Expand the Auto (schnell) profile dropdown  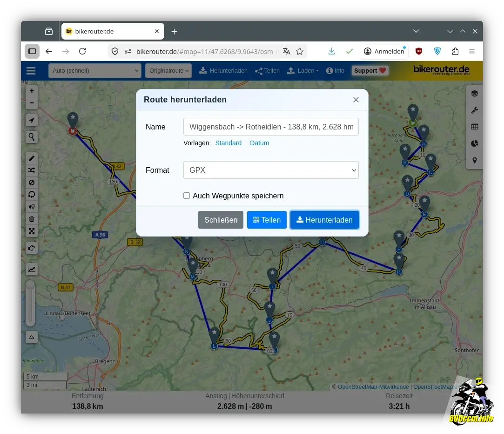94,71
